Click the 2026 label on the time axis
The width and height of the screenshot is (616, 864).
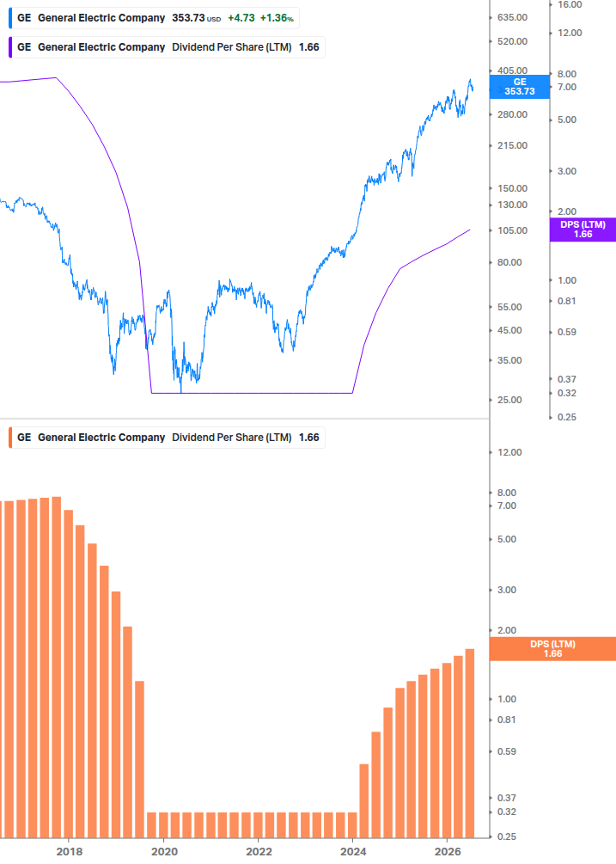pos(448,852)
